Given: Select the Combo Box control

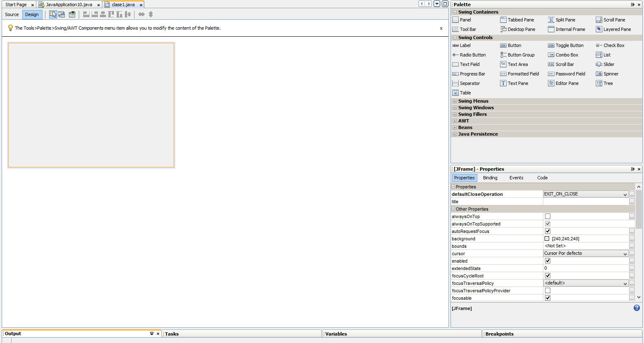Looking at the screenshot, I should pos(563,55).
